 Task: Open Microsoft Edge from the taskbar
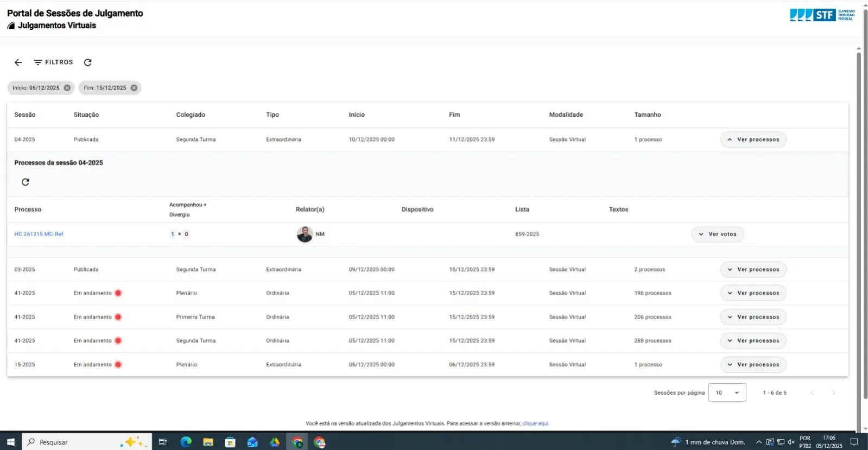coord(186,442)
